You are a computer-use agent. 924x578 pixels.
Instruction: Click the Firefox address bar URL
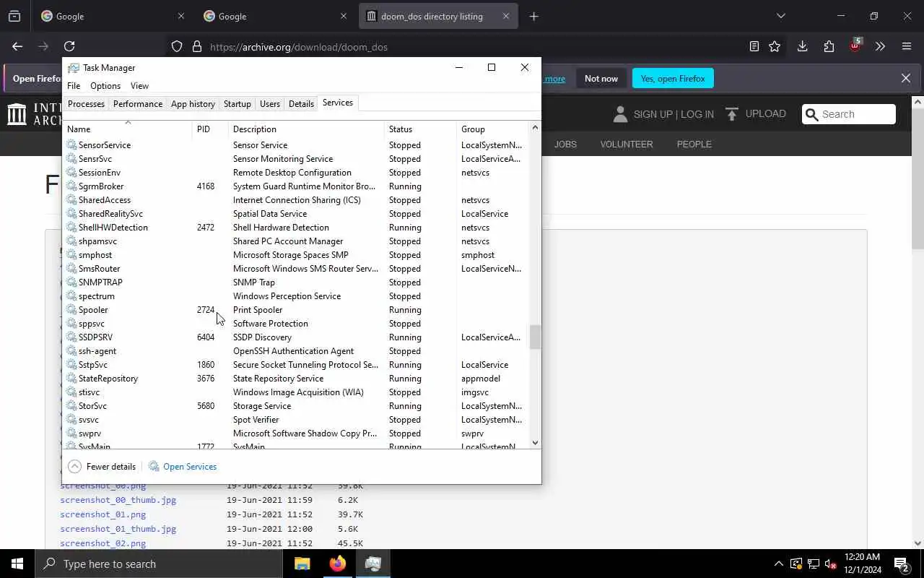tap(299, 47)
